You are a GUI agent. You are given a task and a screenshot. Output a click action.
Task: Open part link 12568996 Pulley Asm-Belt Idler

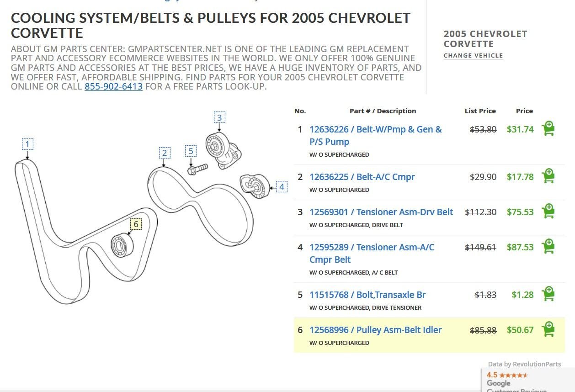(x=375, y=330)
